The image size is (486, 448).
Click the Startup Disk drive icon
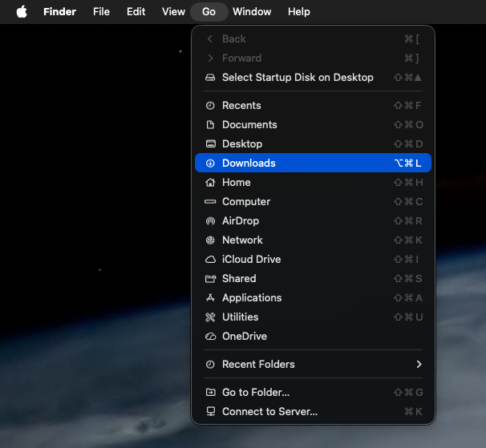[210, 78]
